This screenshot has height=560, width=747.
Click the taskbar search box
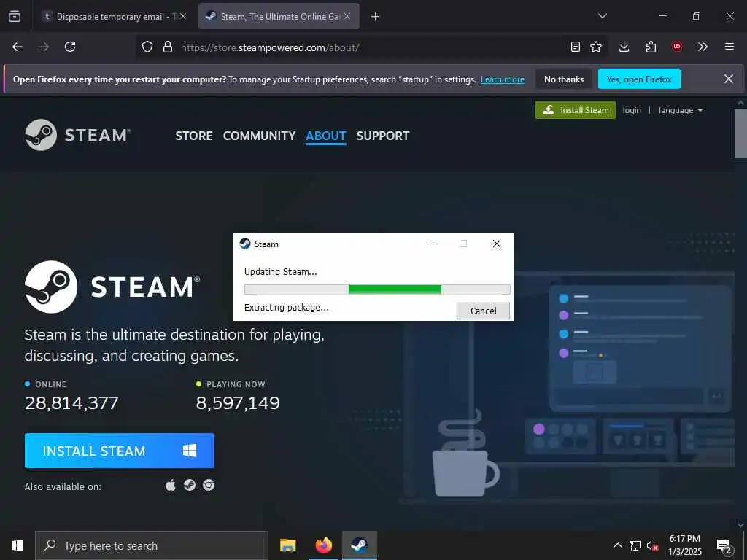point(152,545)
